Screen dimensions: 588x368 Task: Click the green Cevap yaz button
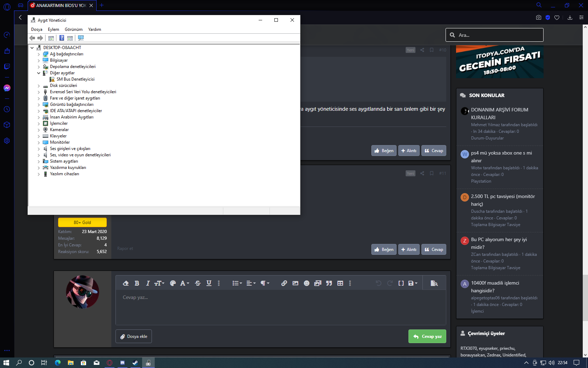pos(427,336)
